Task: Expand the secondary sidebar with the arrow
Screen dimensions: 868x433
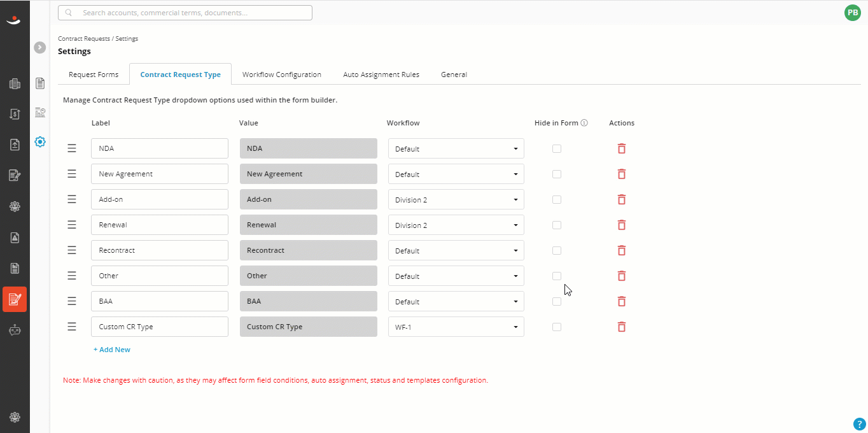Action: pyautogui.click(x=40, y=47)
